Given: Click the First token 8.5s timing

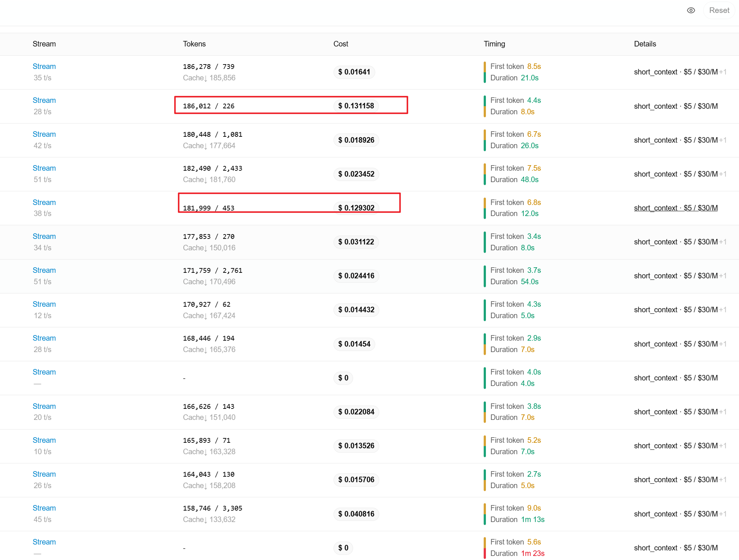Looking at the screenshot, I should pos(515,66).
